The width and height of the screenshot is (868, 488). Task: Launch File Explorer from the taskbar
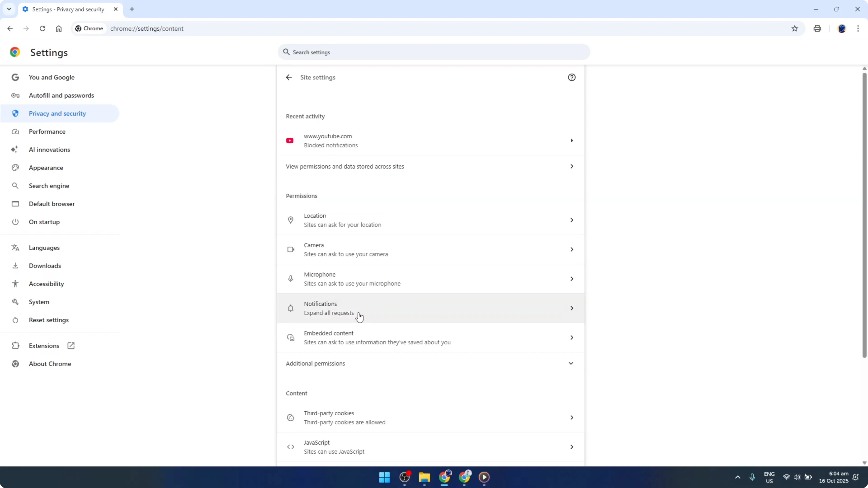point(424,478)
